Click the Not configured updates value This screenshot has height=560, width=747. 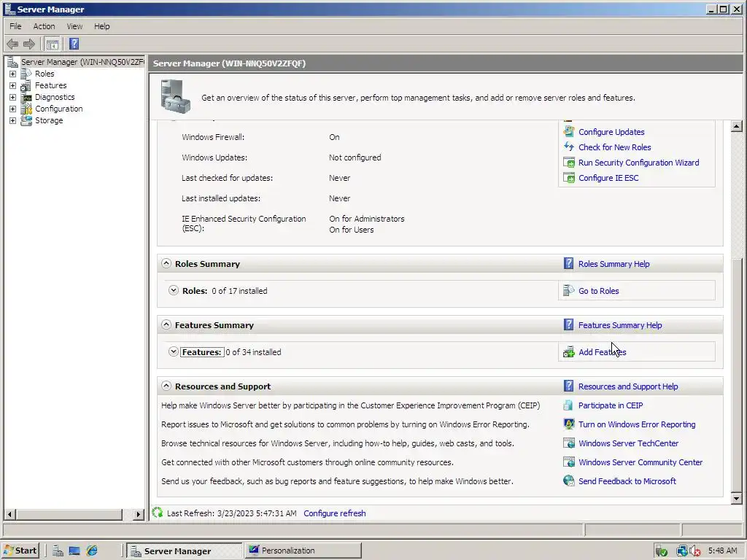pyautogui.click(x=355, y=157)
